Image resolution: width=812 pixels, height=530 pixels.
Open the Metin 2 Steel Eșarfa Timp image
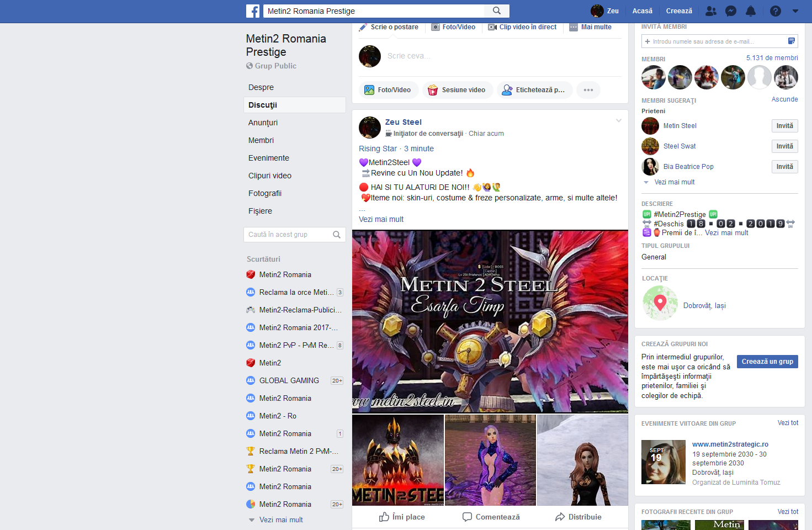point(490,321)
